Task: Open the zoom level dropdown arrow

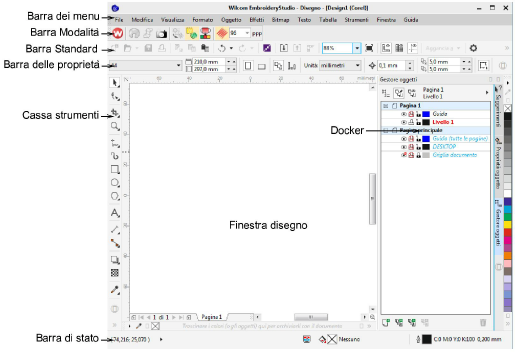Action: point(357,48)
